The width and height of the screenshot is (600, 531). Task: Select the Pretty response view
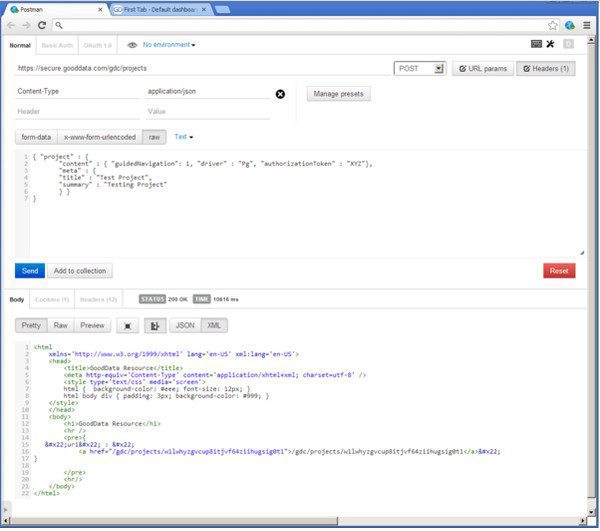(x=31, y=326)
